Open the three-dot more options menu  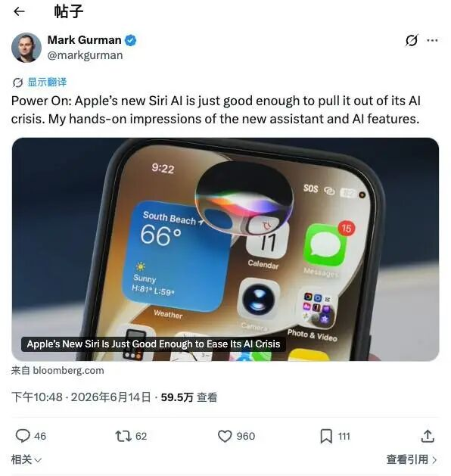pos(432,40)
